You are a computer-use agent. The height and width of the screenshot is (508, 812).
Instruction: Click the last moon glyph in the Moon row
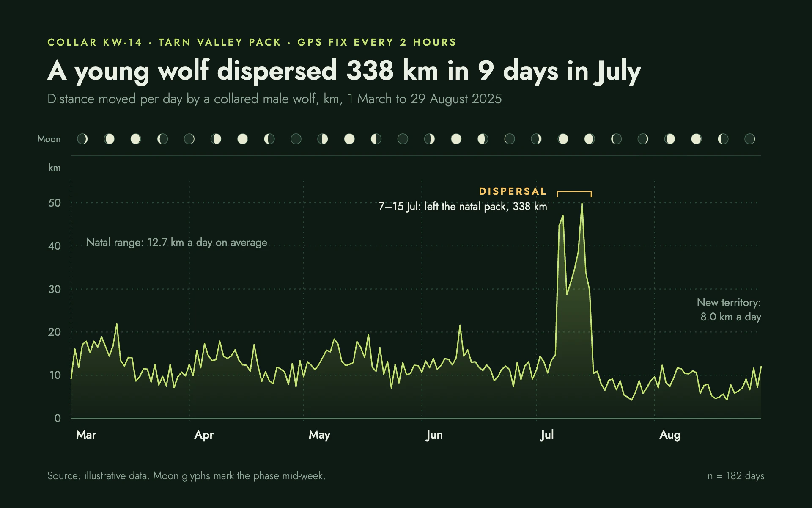point(750,139)
